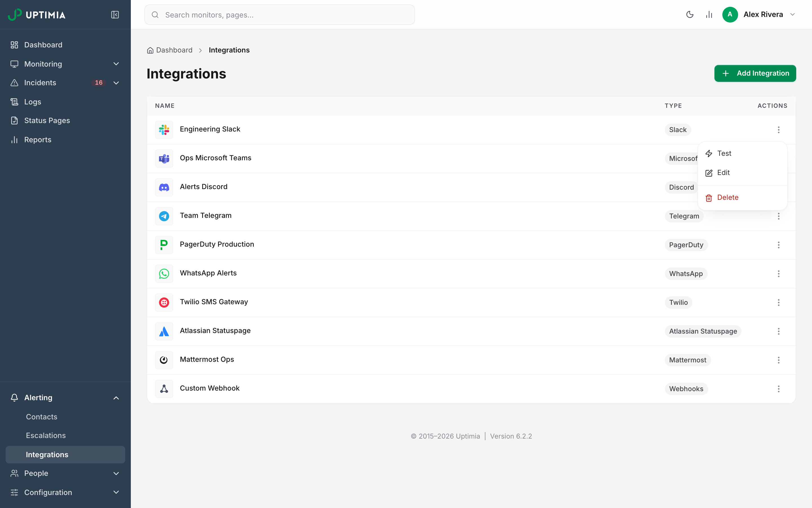
Task: Choose Delete in the actions menu
Action: pyautogui.click(x=742, y=198)
